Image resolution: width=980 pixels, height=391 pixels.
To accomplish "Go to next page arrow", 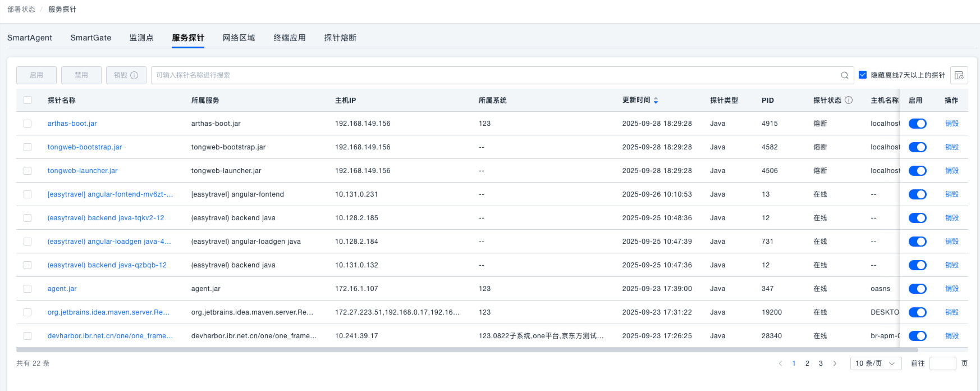I will pyautogui.click(x=835, y=363).
